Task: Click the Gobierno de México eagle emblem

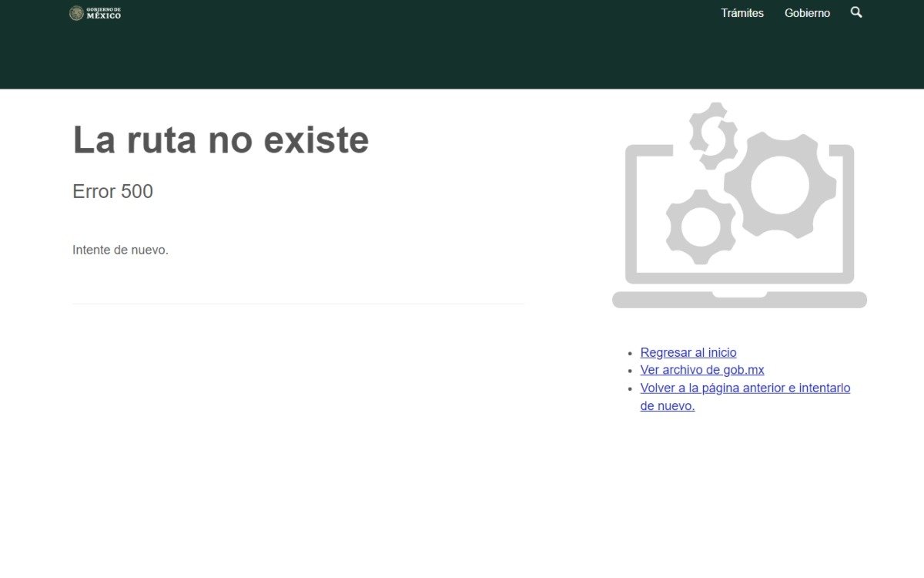Action: click(x=78, y=13)
